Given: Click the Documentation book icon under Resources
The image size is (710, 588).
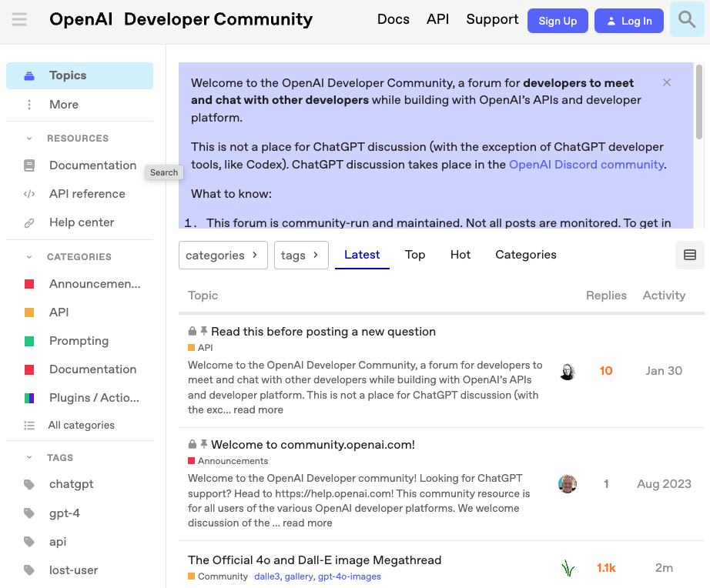Looking at the screenshot, I should point(29,165).
